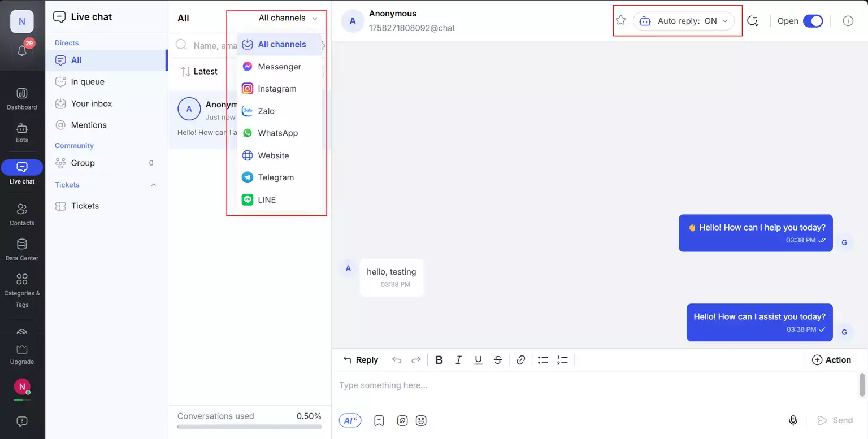The width and height of the screenshot is (868, 439).
Task: Open the emoji picker icon
Action: (420, 420)
